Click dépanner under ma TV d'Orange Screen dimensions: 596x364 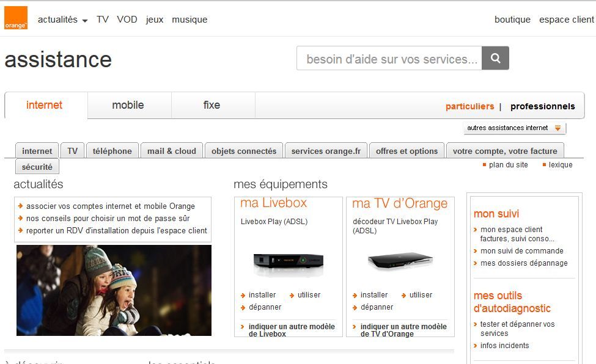[377, 307]
